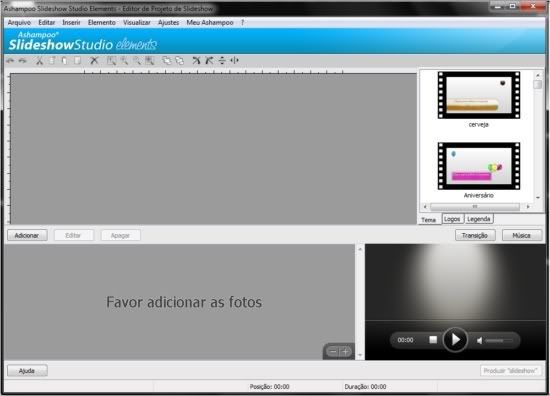The height and width of the screenshot is (396, 550).
Task: Shrink timeline thumbnails with the minus button
Action: (333, 351)
